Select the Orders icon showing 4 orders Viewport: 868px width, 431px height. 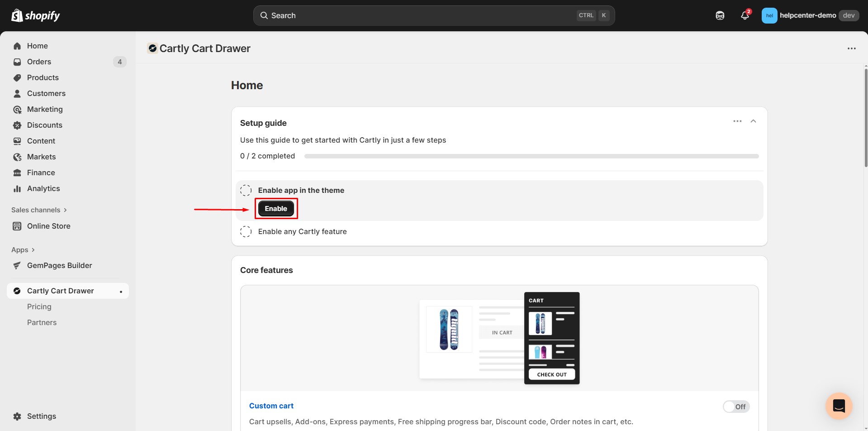(x=17, y=62)
